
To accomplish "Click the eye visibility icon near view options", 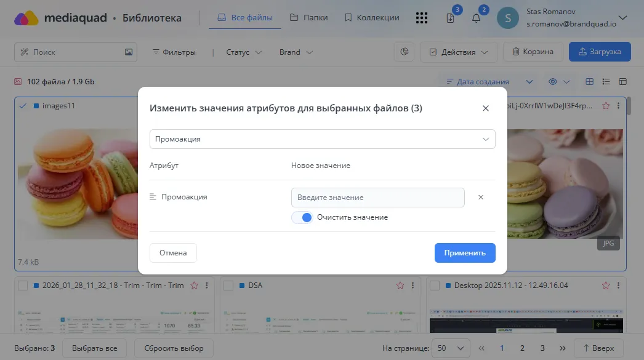I will point(552,81).
